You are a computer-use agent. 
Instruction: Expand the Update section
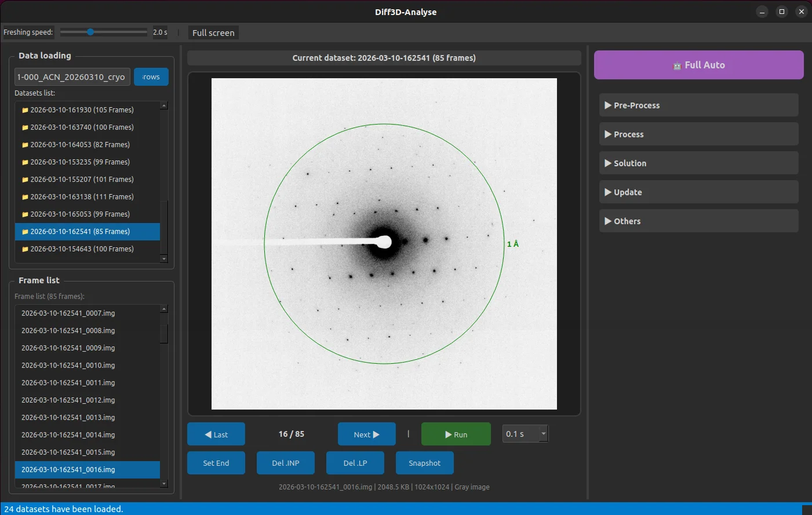(698, 192)
